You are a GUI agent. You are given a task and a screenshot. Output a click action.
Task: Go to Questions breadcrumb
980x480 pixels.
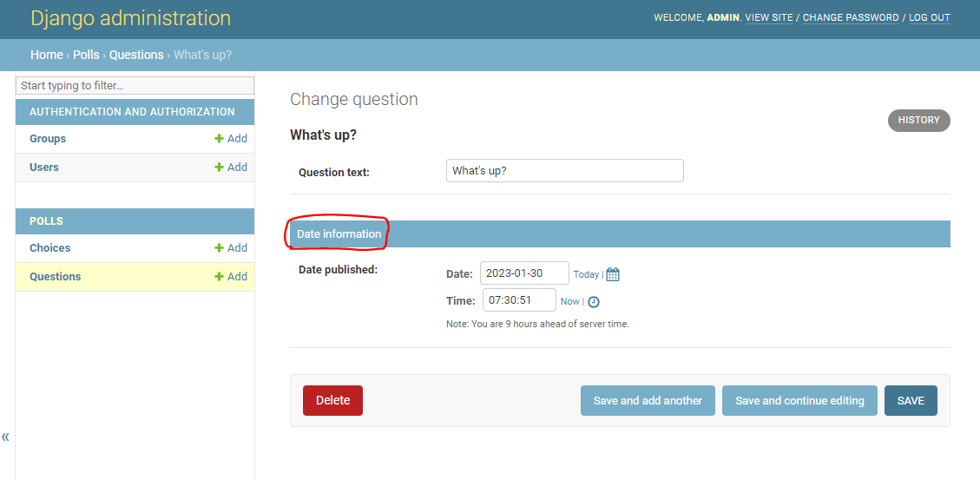tap(136, 55)
